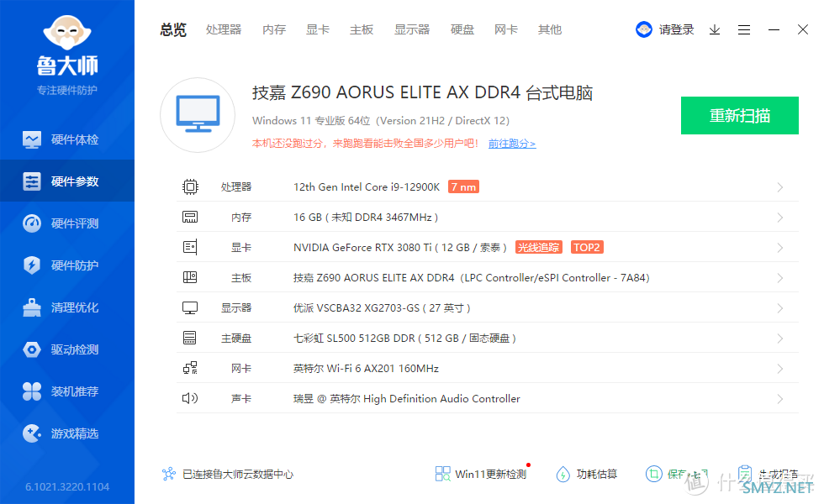Switch to 其他 tab

click(550, 30)
